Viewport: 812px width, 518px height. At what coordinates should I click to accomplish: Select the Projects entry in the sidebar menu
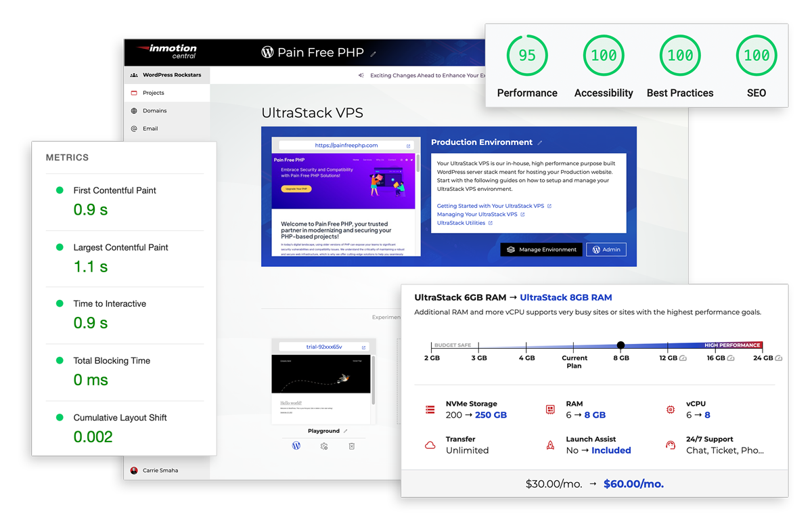tap(154, 93)
